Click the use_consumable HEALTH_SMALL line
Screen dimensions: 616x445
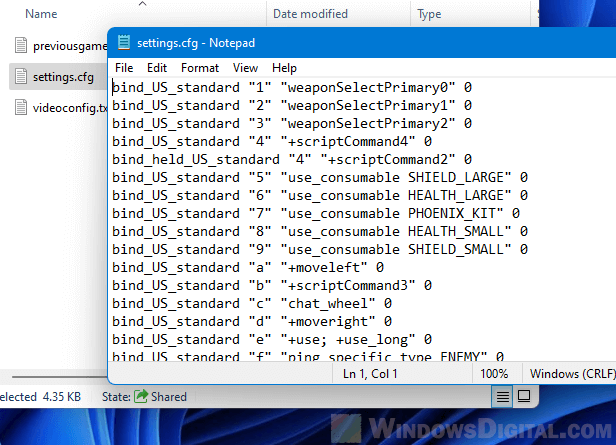click(320, 231)
